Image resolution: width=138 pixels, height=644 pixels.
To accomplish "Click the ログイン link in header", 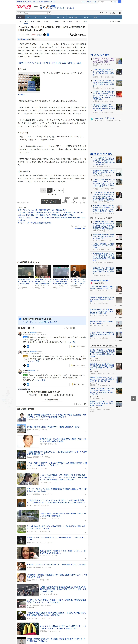I will click(x=42, y=8).
